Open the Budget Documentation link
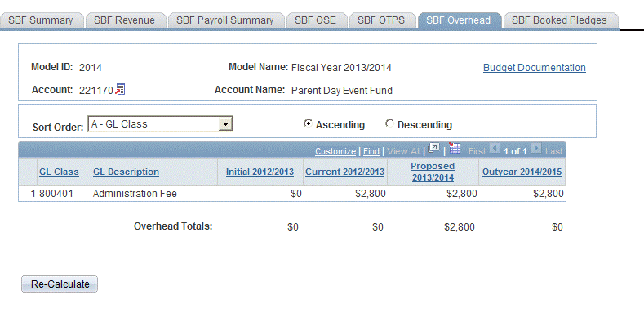Viewport: 644px width, 309px height. click(535, 68)
